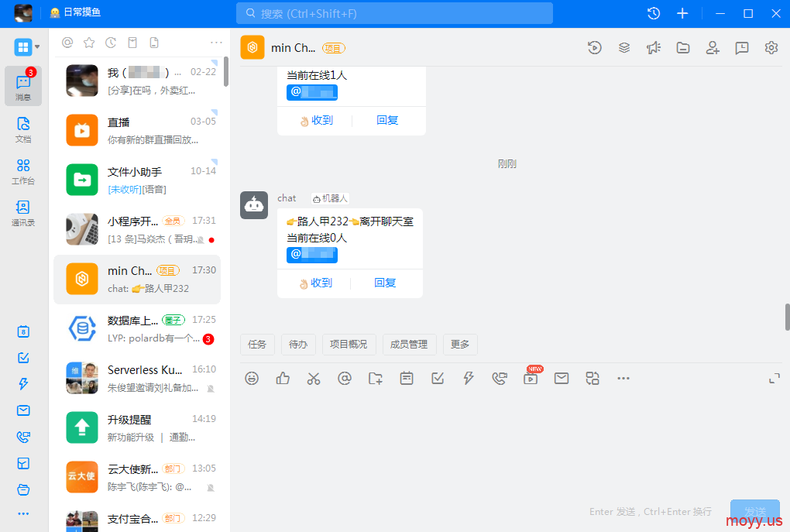790x532 pixels.
Task: Add a member to the group chat
Action: coord(713,48)
